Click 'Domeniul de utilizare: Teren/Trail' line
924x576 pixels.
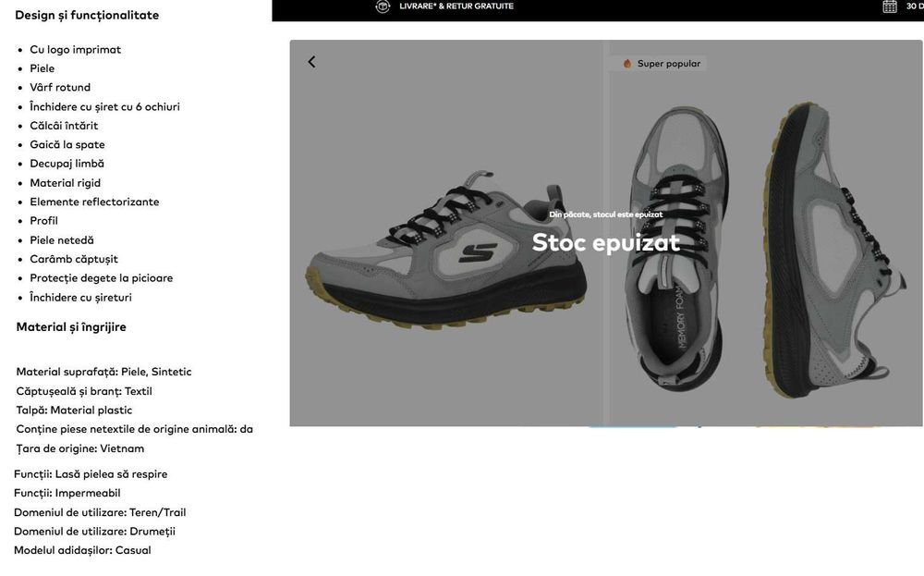[x=100, y=512]
